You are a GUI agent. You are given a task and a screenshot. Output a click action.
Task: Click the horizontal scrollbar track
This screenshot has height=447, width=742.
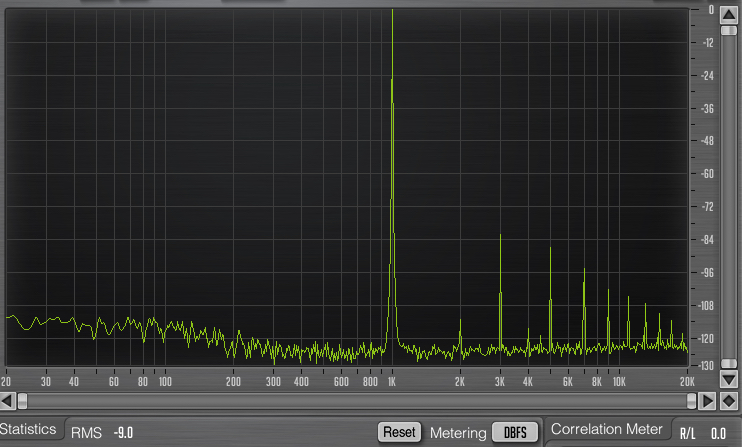tap(357, 401)
